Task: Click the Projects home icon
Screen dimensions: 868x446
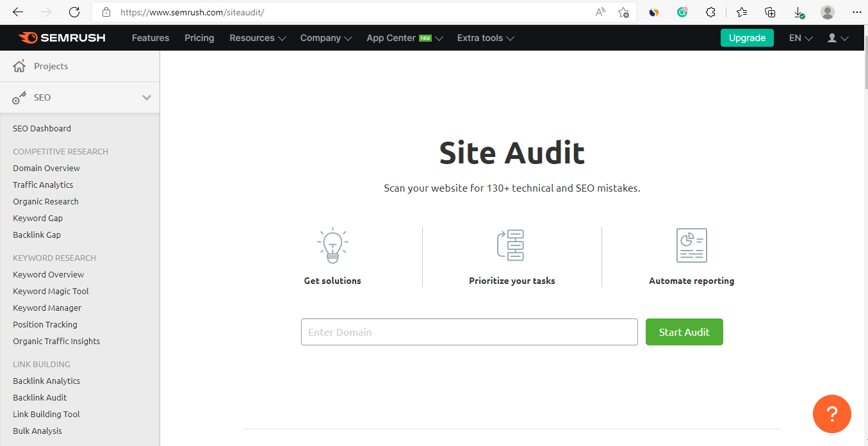Action: [x=19, y=66]
